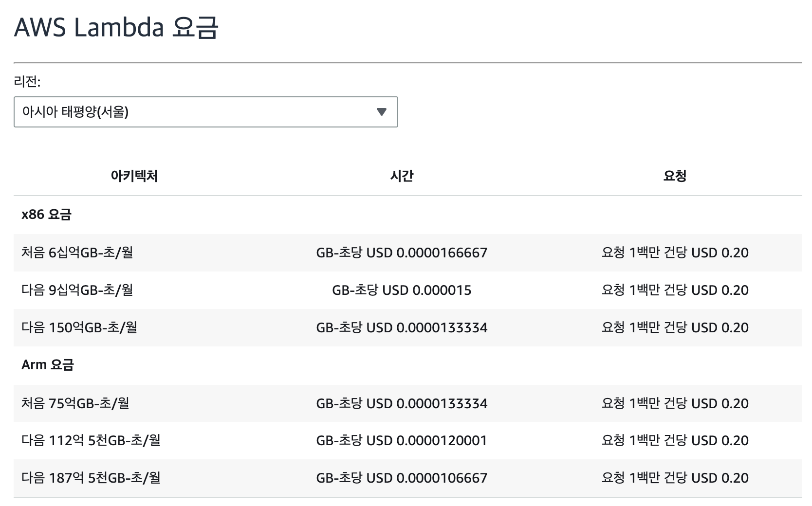Select the Arm 요금 section row
This screenshot has height=506, width=812.
pos(408,365)
